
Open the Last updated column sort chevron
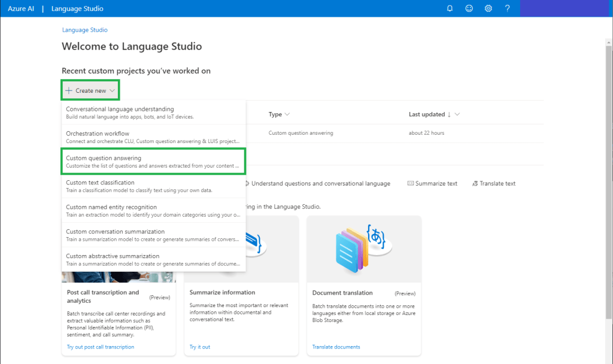(457, 114)
